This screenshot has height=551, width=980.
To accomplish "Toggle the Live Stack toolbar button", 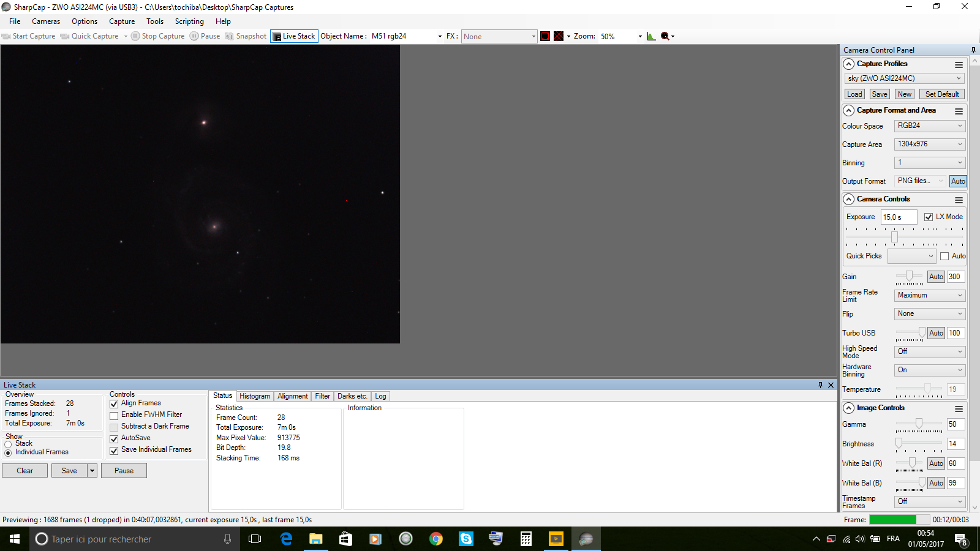I will tap(294, 36).
